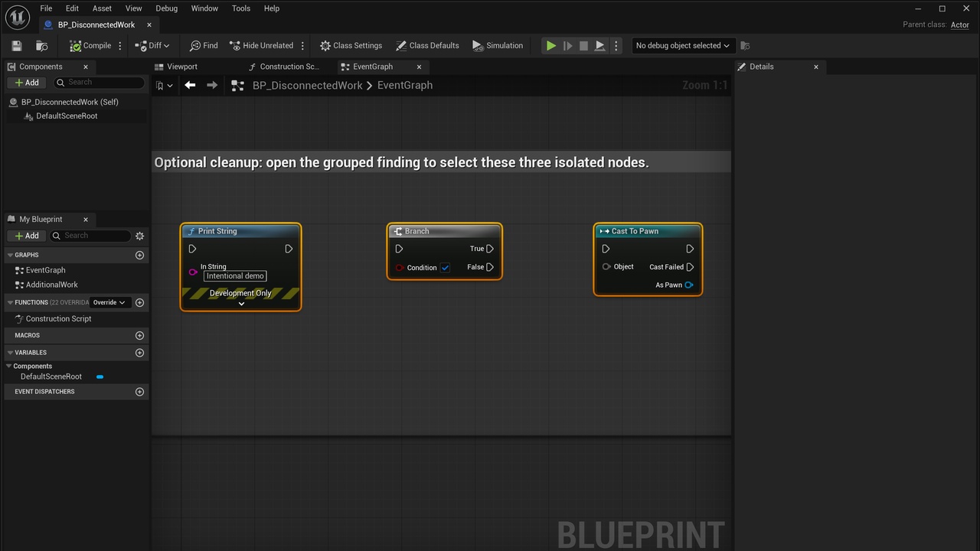
Task: Select EventGraph in the graphs list
Action: tap(45, 270)
